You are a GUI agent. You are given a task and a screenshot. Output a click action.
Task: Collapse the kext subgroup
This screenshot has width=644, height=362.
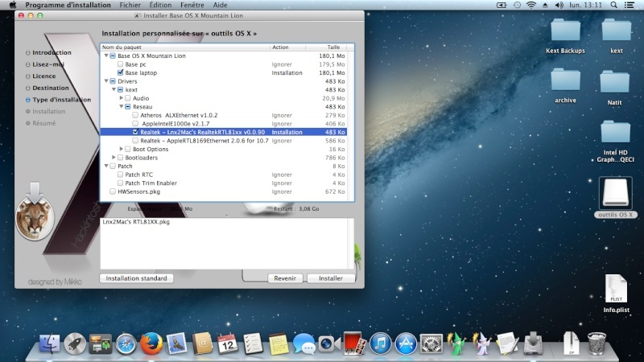point(114,89)
